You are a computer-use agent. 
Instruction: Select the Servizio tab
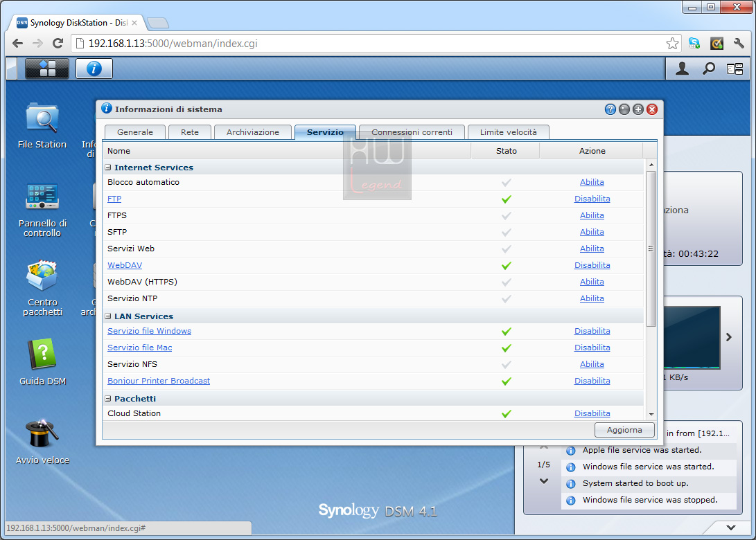point(326,132)
